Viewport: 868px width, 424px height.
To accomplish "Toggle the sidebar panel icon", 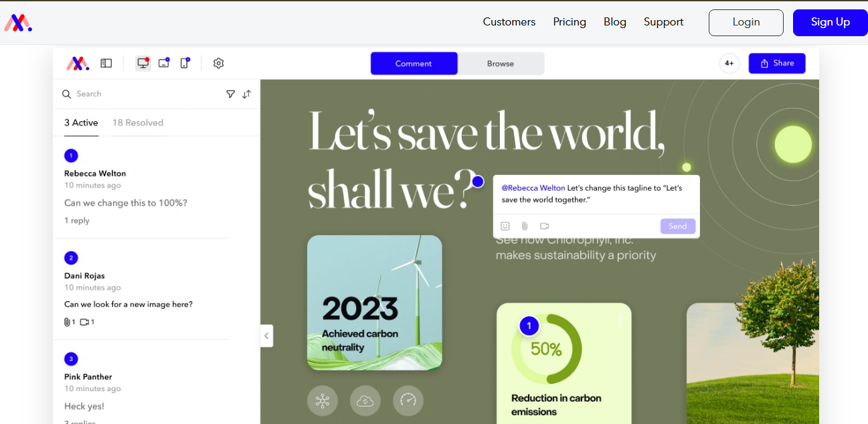I will (x=106, y=63).
